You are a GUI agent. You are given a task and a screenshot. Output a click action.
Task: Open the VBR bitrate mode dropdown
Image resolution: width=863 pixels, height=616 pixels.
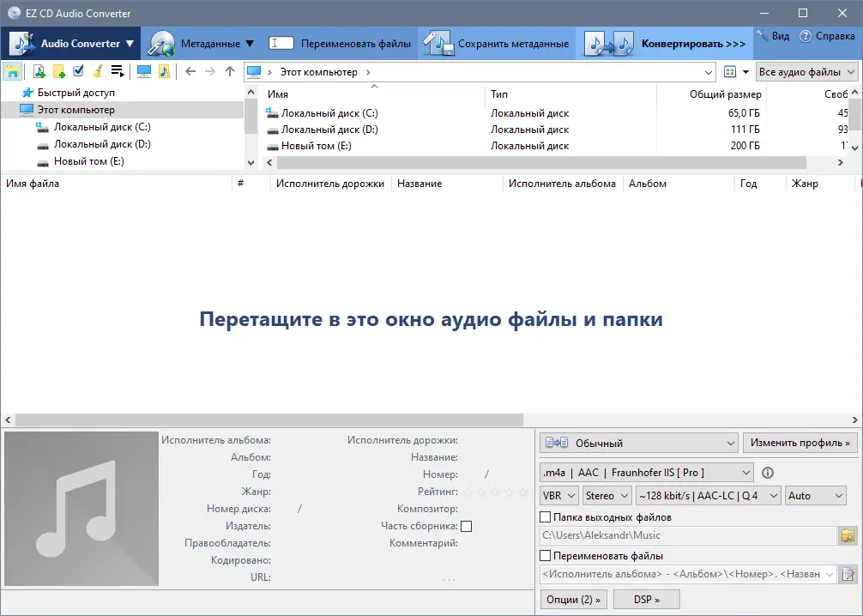(x=558, y=495)
